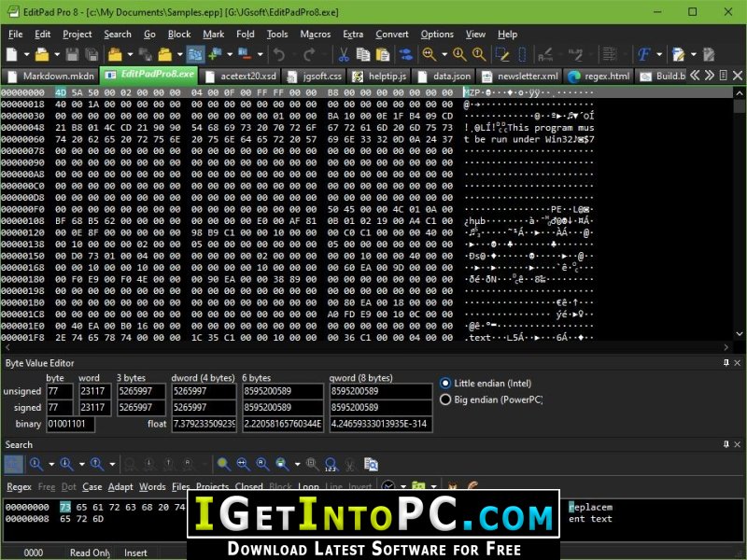Click the yellow Highlight matches magnifier icon
Viewport: 747px width, 560px height.
pyautogui.click(x=223, y=464)
